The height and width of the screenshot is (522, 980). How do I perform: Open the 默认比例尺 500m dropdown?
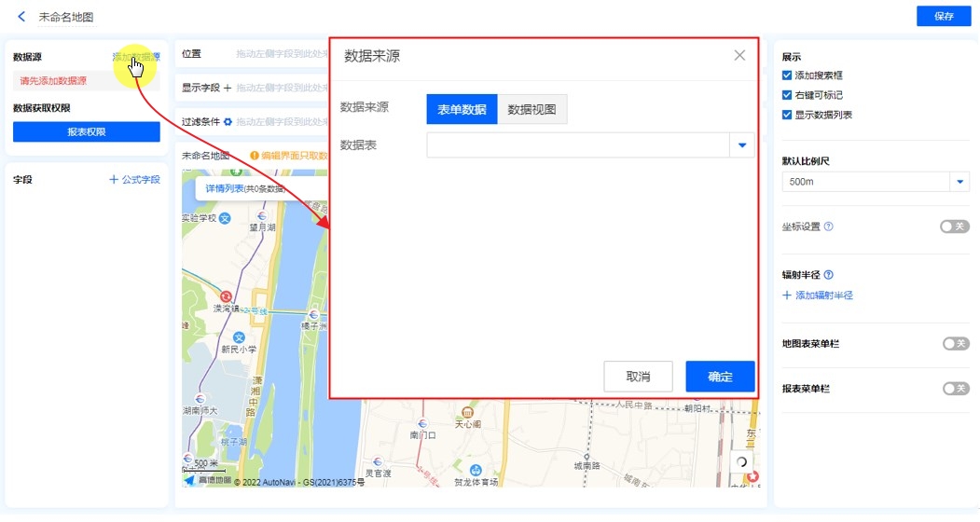pyautogui.click(x=959, y=182)
